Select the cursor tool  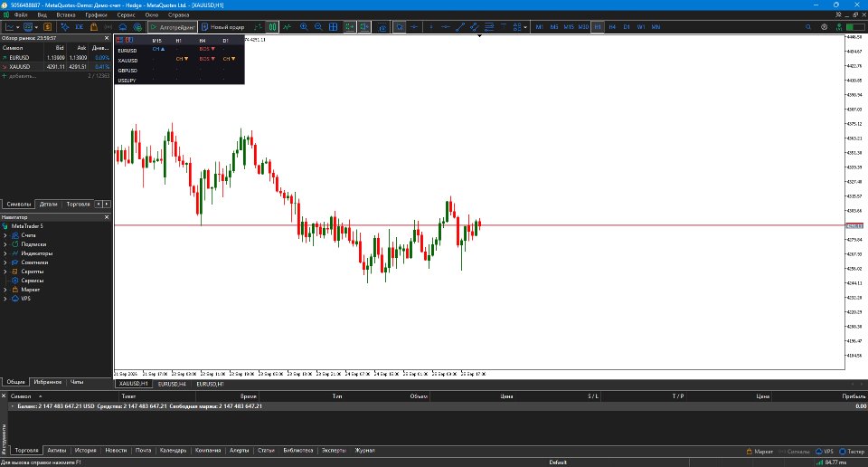pyautogui.click(x=399, y=26)
